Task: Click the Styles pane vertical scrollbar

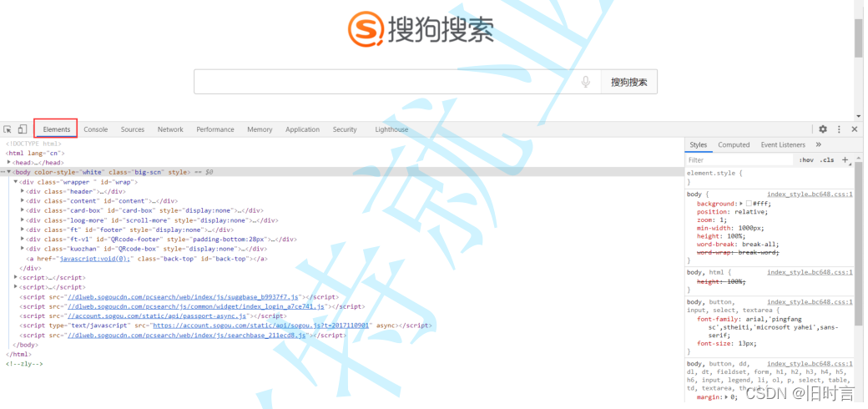Action: (859, 244)
